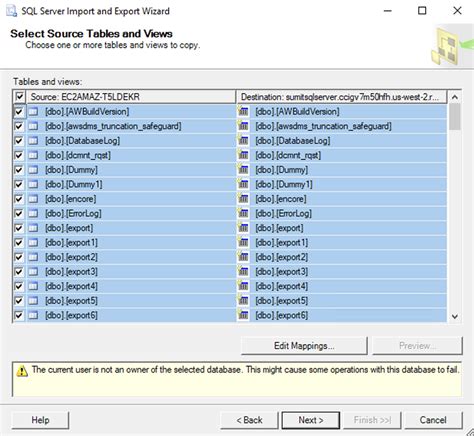The image size is (474, 436).
Task: Click destination icon for awsdms_truncation_safeguard
Action: [x=243, y=126]
